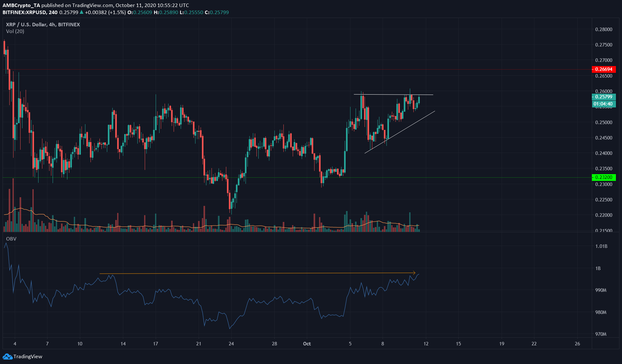Select the white triangle resistance line near 0.259
Viewport: 622px width, 364px height.
(x=393, y=95)
